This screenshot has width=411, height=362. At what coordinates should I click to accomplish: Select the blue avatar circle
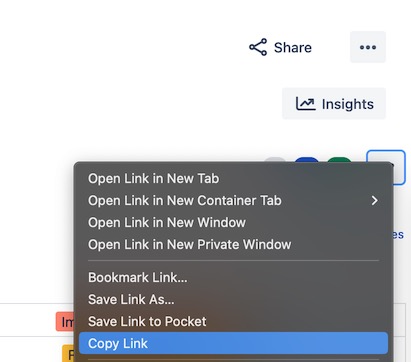click(307, 160)
